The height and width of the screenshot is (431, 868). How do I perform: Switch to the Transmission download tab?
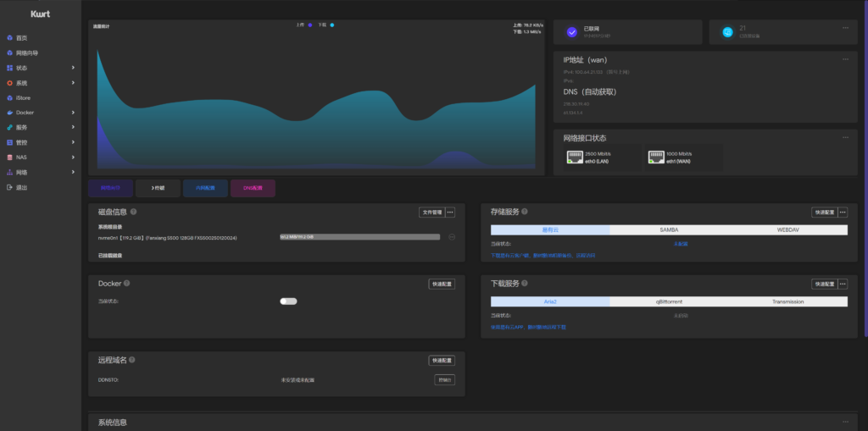tap(787, 301)
